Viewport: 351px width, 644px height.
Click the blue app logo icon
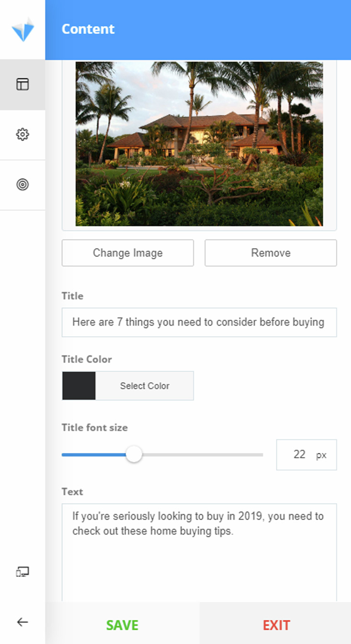pyautogui.click(x=23, y=29)
